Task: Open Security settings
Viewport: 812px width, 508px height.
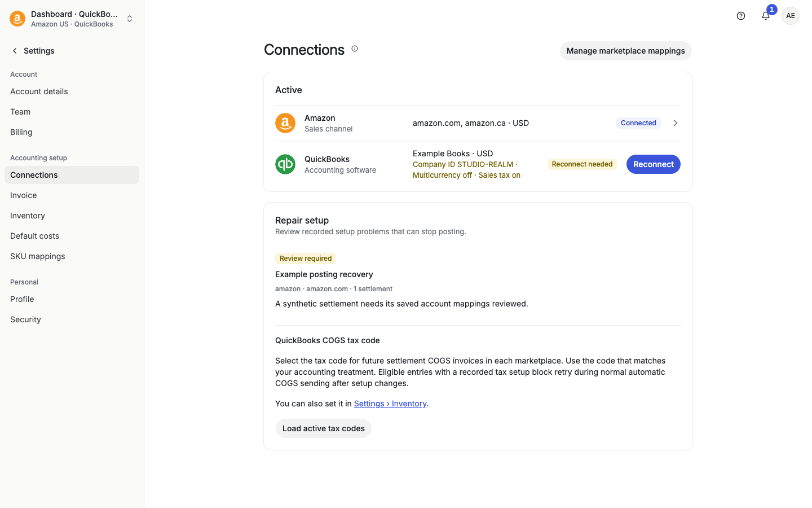Action: point(72,319)
